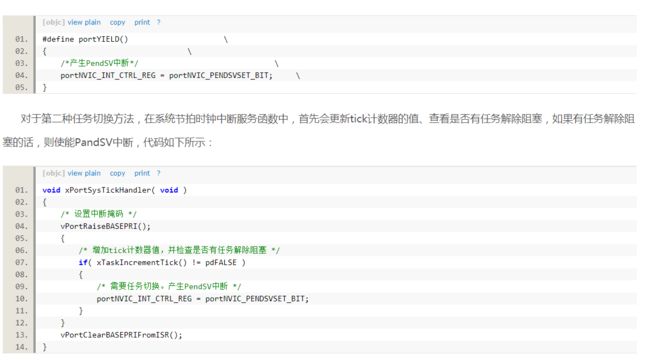Click the '/* 设置中断掩码 */' comment
Image resolution: width=650 pixels, height=360 pixels.
(x=98, y=214)
